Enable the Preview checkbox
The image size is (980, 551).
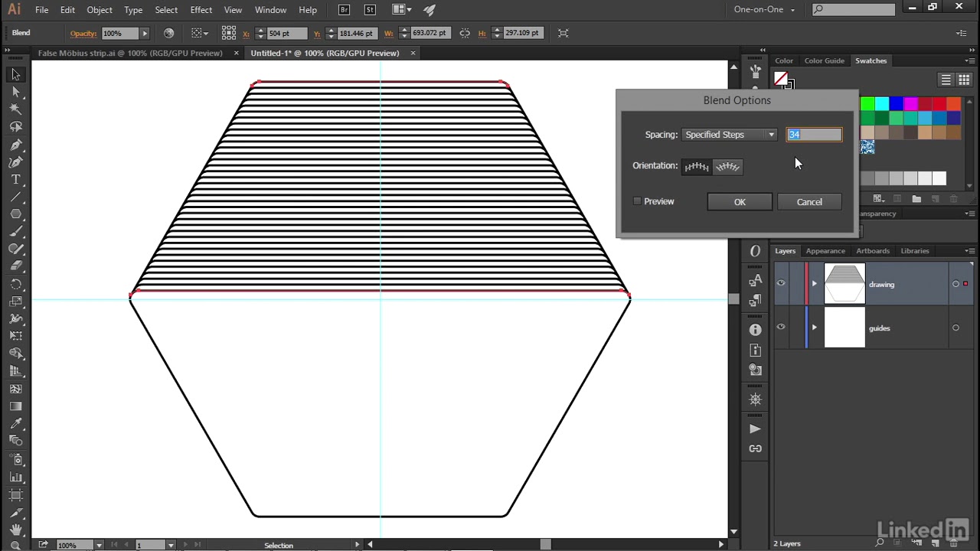(637, 201)
